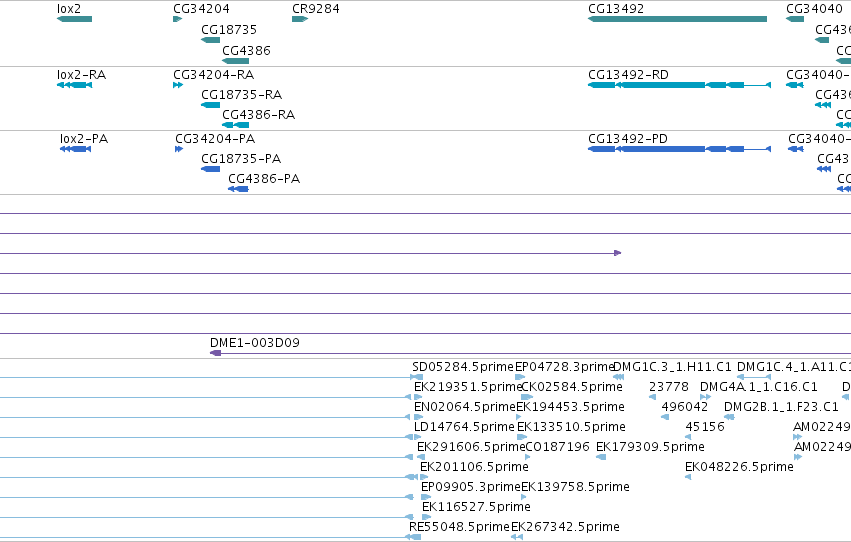This screenshot has width=851, height=542.
Task: Click the 45156 feature label
Action: 705,428
